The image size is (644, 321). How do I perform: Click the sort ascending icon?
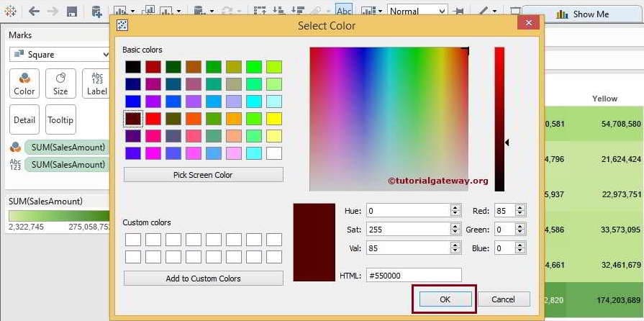279,11
